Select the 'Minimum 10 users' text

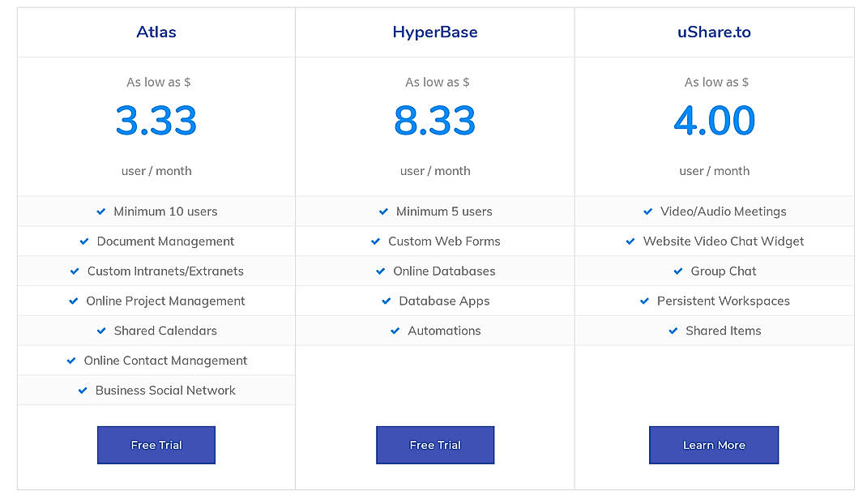[165, 211]
